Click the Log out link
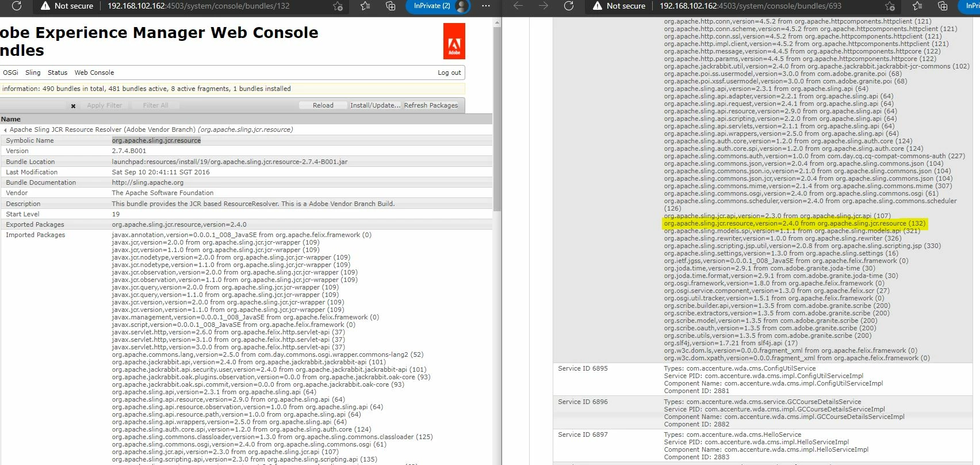The width and height of the screenshot is (980, 465). [449, 73]
